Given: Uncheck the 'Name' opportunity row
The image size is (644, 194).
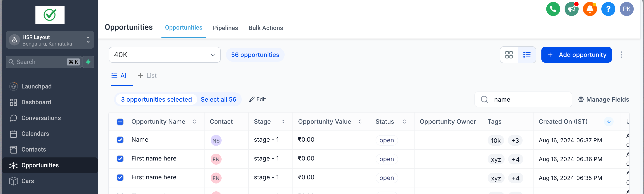Looking at the screenshot, I should click(x=120, y=140).
